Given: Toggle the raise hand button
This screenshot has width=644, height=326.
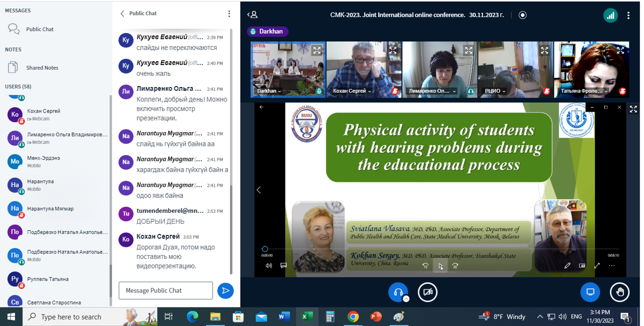Looking at the screenshot, I should pyautogui.click(x=620, y=292).
